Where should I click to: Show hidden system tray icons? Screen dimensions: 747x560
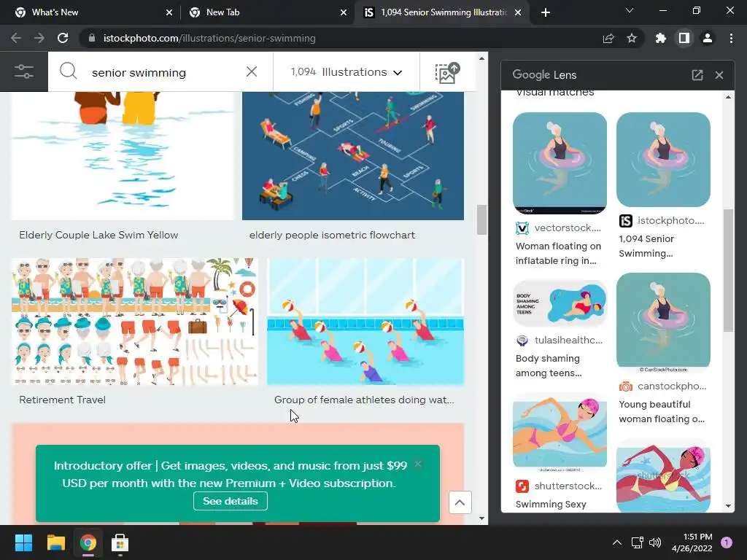pyautogui.click(x=617, y=542)
